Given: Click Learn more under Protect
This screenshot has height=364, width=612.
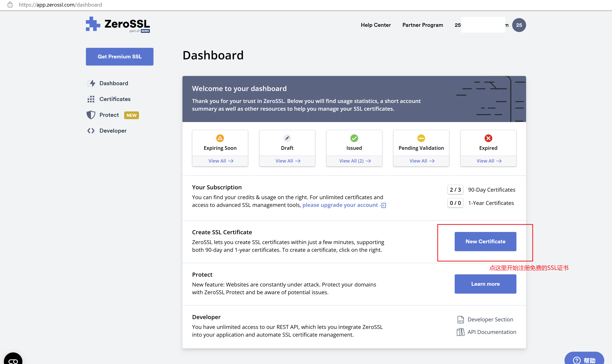Looking at the screenshot, I should [485, 284].
